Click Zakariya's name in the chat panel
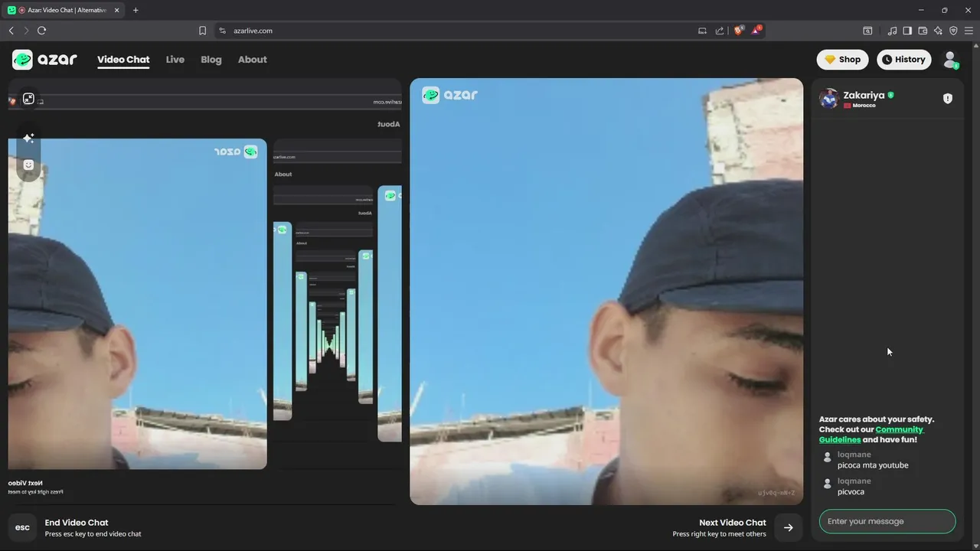This screenshot has height=551, width=980. [x=864, y=95]
